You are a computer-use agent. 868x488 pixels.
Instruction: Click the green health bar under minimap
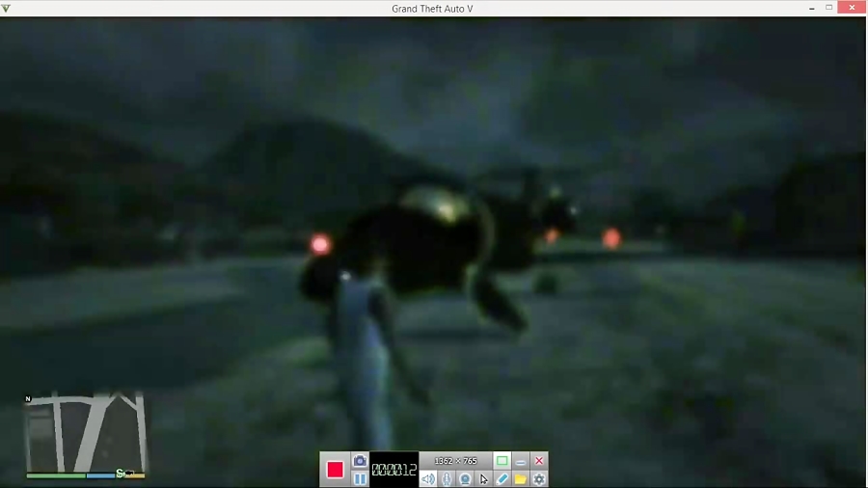click(56, 474)
